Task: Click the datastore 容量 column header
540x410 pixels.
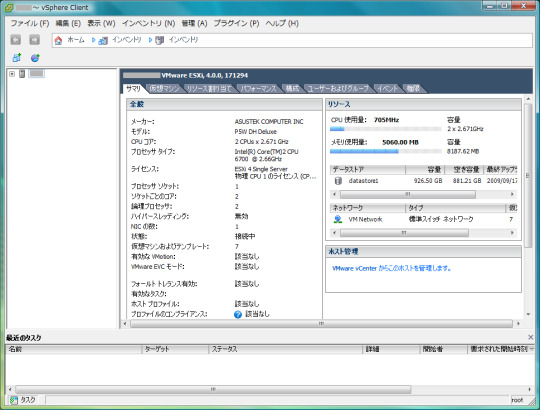Action: click(x=425, y=169)
